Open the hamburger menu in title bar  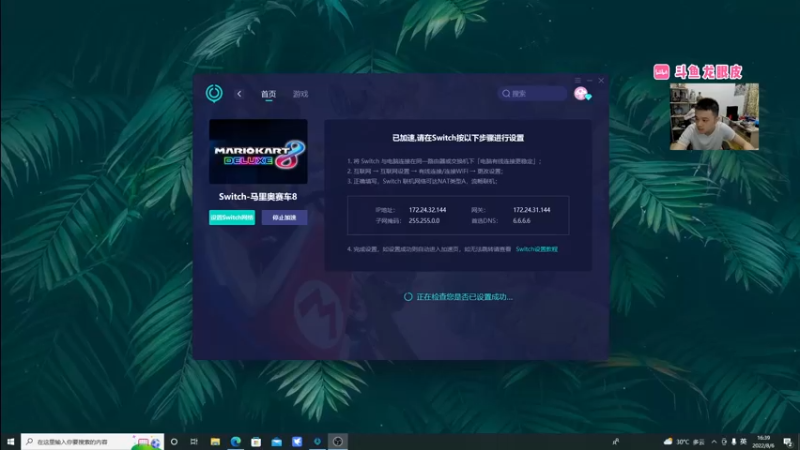578,81
